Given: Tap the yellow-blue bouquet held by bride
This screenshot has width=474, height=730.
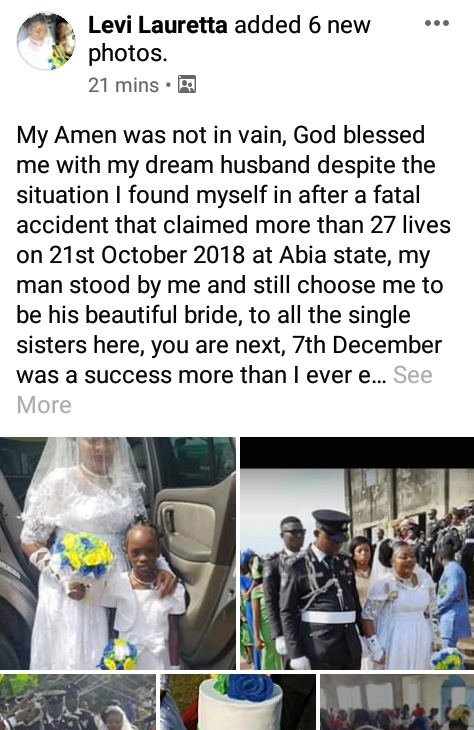Looking at the screenshot, I should click(83, 555).
